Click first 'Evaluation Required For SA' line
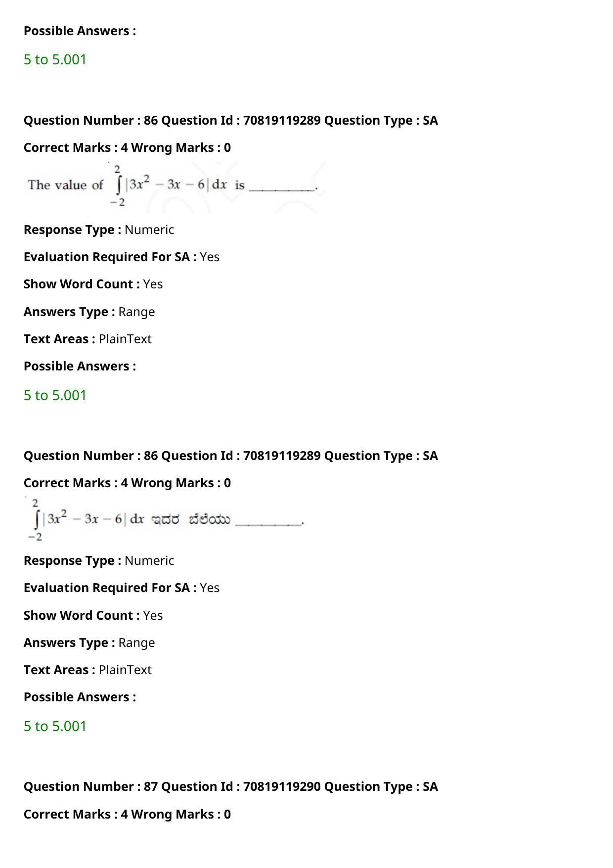The height and width of the screenshot is (868, 613). pos(122,257)
